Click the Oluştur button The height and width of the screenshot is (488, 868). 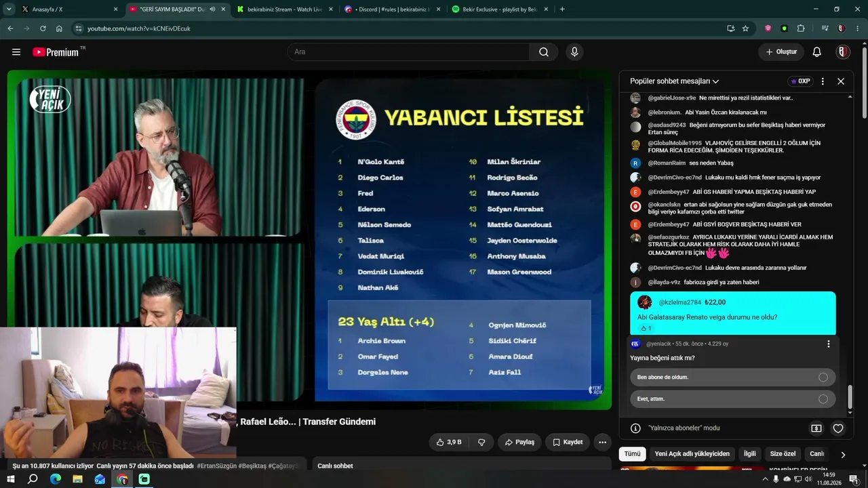pyautogui.click(x=781, y=52)
